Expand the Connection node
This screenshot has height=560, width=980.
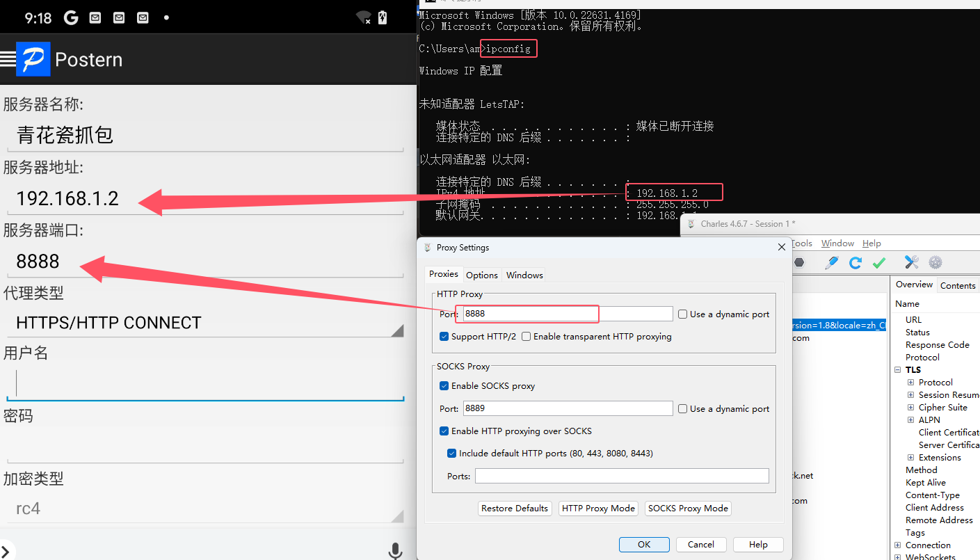coord(898,545)
